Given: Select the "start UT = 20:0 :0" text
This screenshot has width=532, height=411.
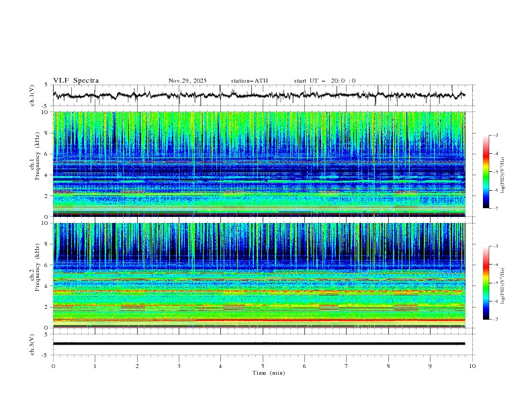Looking at the screenshot, I should [324, 81].
